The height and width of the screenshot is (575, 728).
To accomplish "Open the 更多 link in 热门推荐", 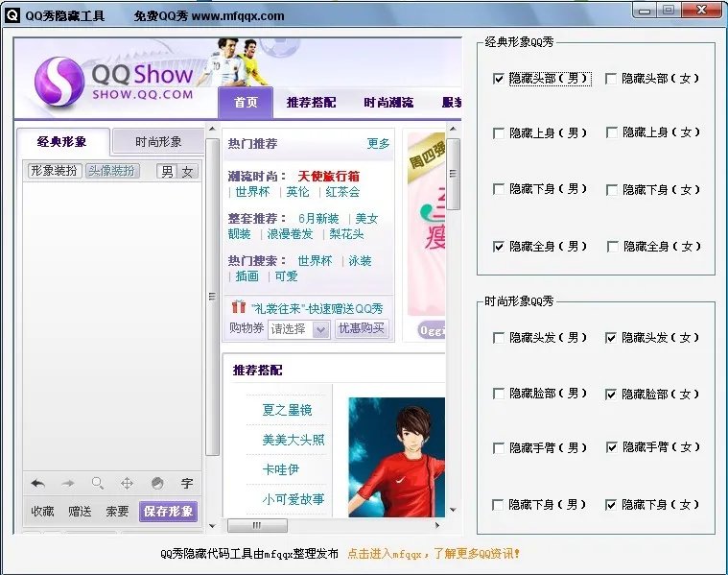I will [x=378, y=144].
